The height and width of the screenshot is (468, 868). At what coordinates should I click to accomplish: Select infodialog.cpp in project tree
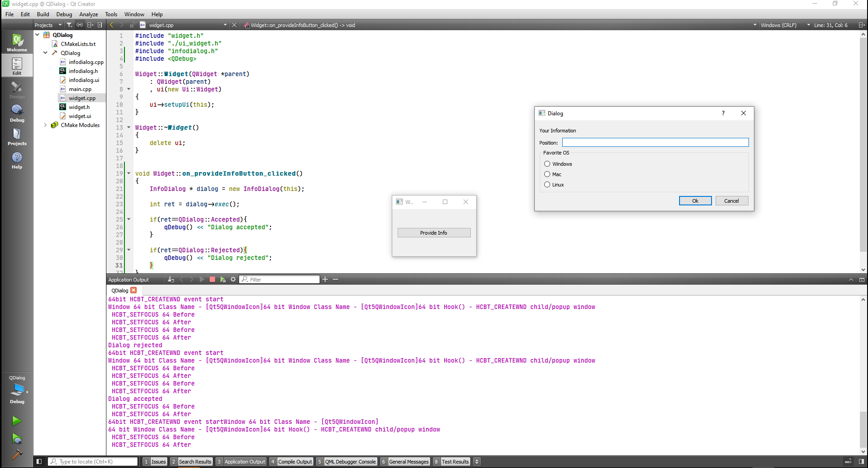[86, 62]
